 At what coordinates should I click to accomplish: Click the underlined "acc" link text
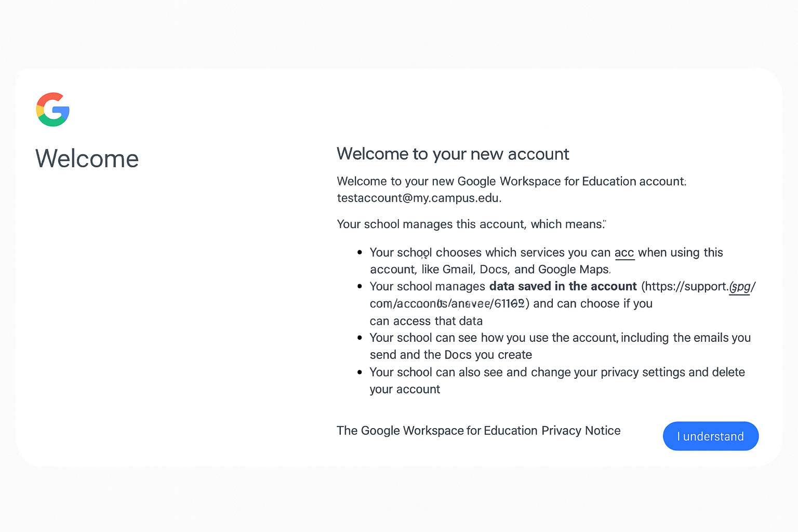624,253
